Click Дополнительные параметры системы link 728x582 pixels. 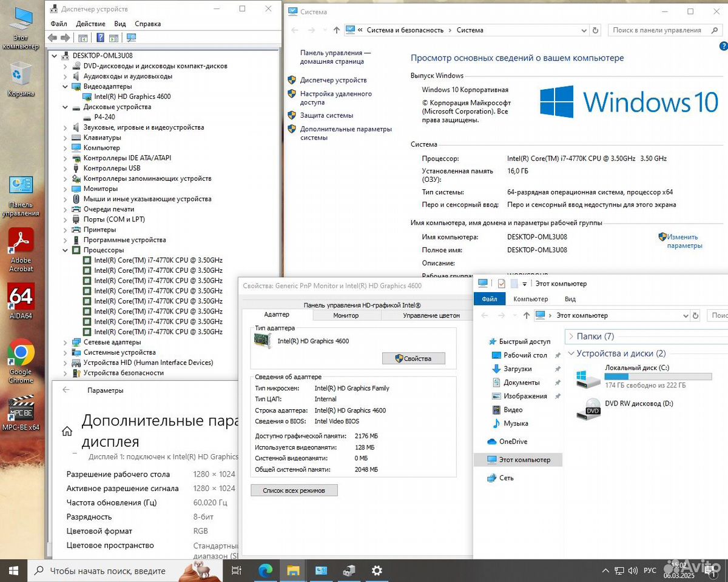click(346, 133)
